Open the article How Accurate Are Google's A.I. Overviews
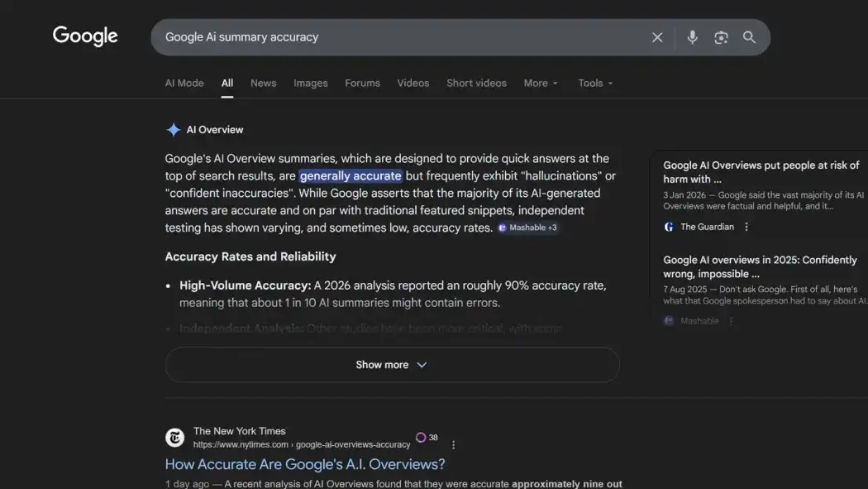The width and height of the screenshot is (868, 489). (x=304, y=463)
